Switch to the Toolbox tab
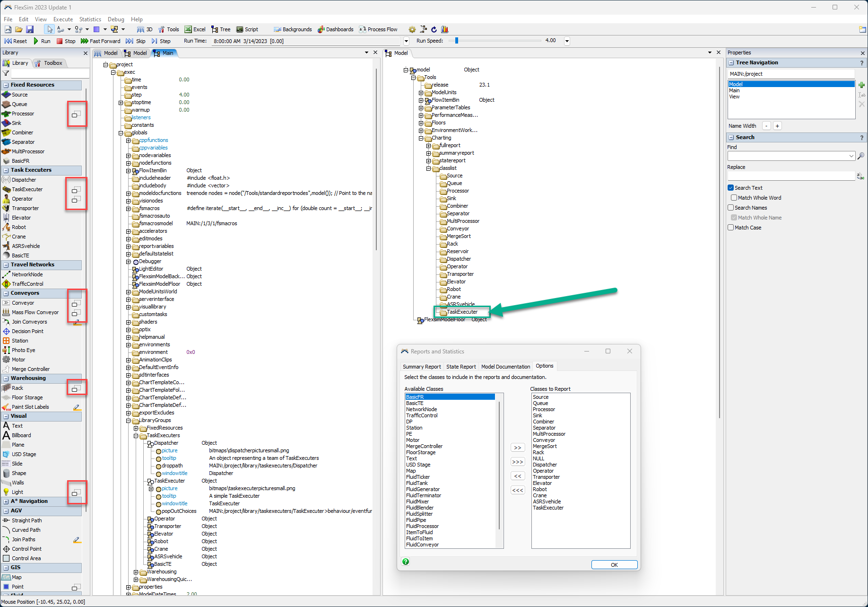This screenshot has width=868, height=607. (49, 63)
